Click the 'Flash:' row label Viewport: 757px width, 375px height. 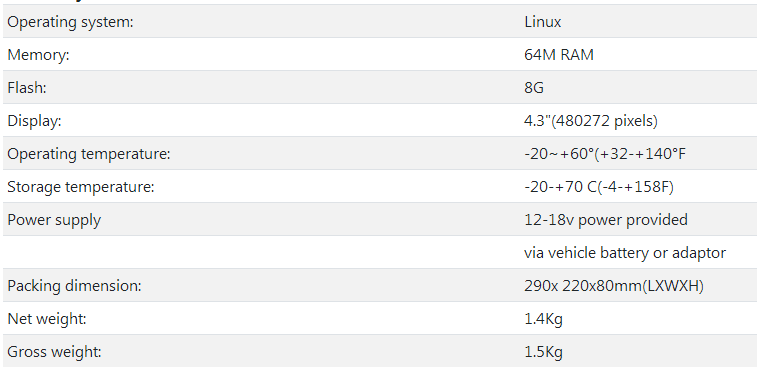pos(27,88)
